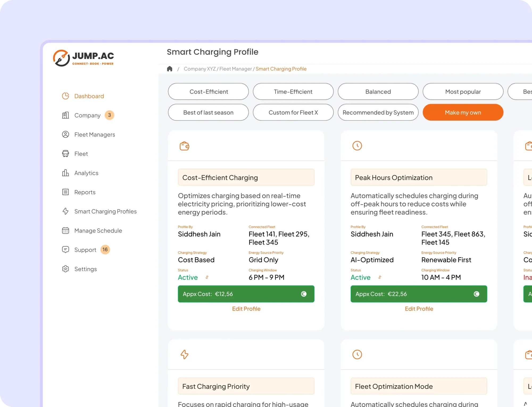Click euro icon in €22,56 cost bar
The height and width of the screenshot is (407, 532).
tap(476, 294)
